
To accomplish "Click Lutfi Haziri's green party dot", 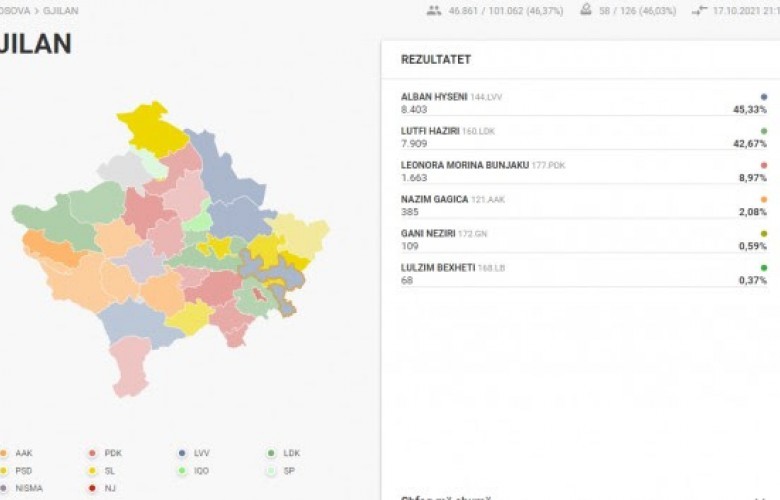I will [764, 131].
